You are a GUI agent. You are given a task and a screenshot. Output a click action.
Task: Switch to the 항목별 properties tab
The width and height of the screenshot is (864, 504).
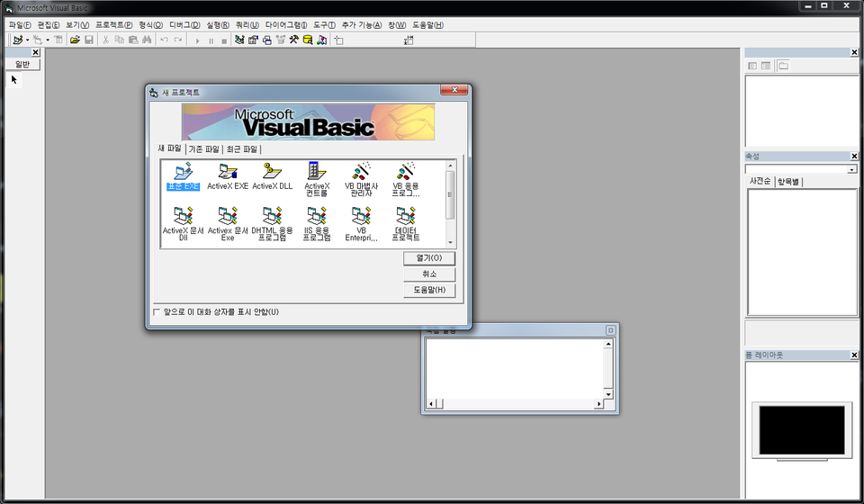point(788,182)
